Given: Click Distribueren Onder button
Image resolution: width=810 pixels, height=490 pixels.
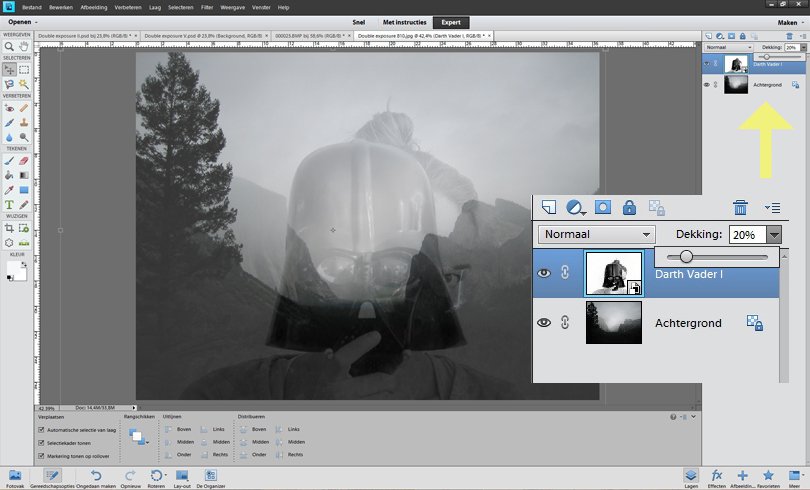Looking at the screenshot, I should pos(253,455).
